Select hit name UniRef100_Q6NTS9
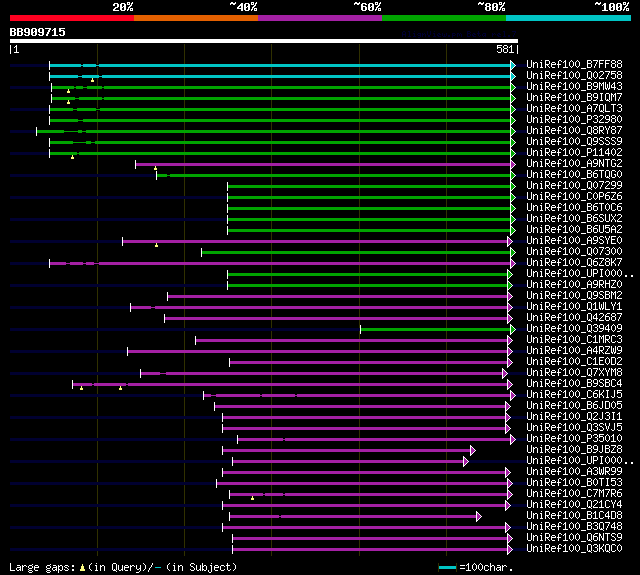 (574, 538)
